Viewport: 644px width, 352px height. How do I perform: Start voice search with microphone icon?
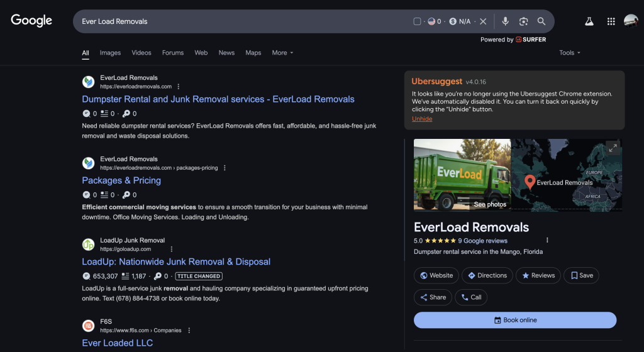[x=505, y=21]
